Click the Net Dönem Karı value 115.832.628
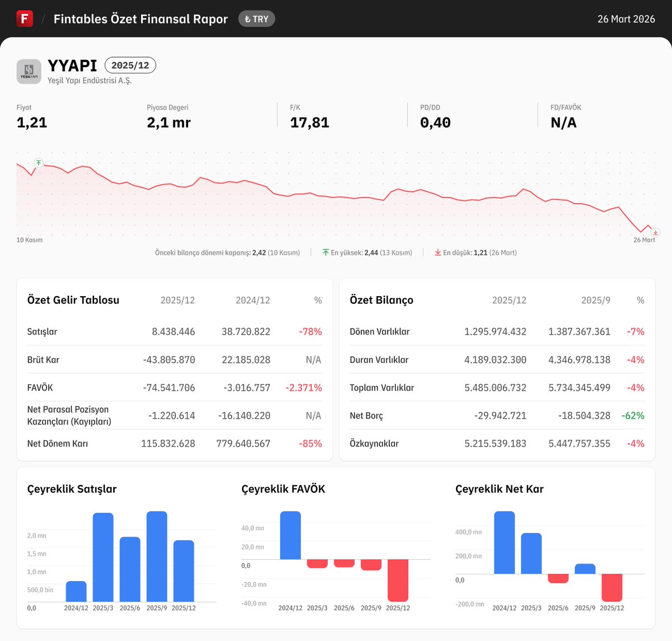The height and width of the screenshot is (641, 672). 168,443
